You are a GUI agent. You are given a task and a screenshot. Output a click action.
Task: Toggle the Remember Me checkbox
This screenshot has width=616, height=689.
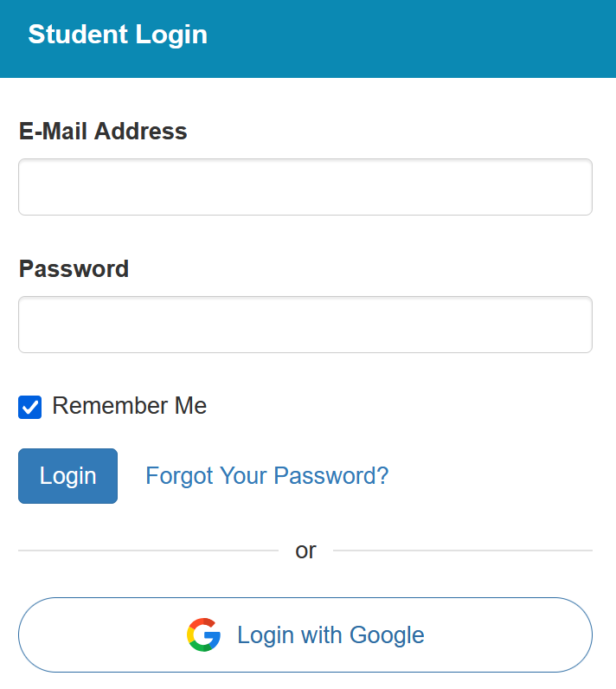30,407
